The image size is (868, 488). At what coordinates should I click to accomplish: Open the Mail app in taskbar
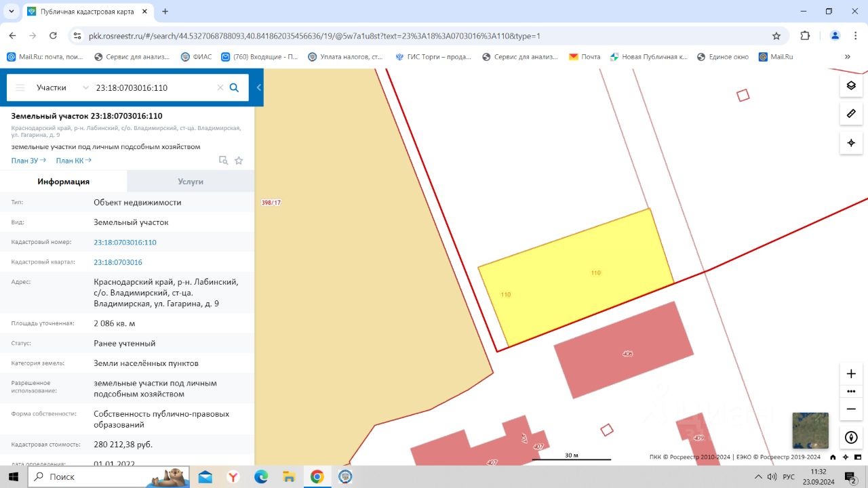[205, 476]
